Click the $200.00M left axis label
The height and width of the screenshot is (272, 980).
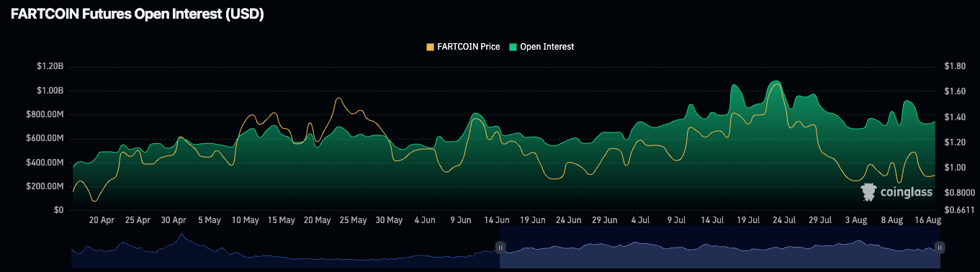(45, 186)
